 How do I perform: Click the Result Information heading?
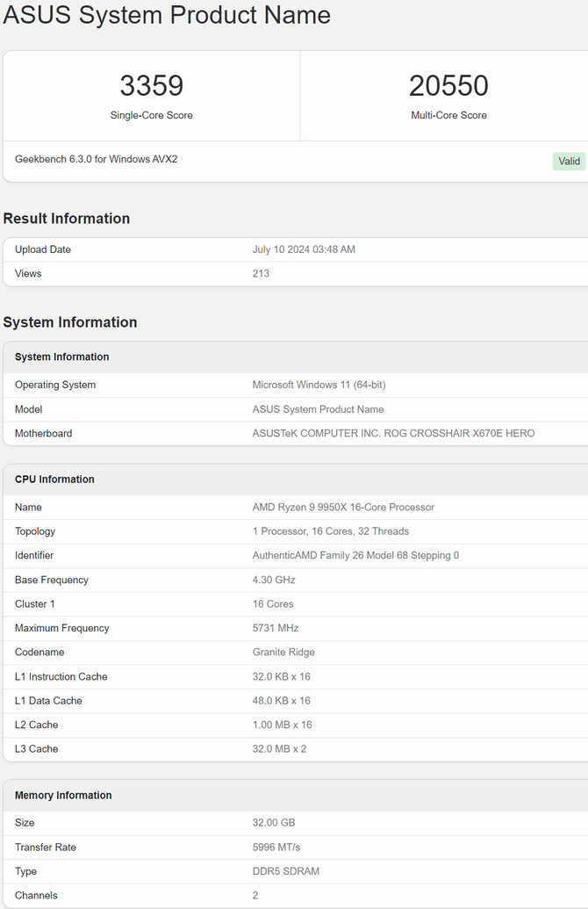(67, 219)
